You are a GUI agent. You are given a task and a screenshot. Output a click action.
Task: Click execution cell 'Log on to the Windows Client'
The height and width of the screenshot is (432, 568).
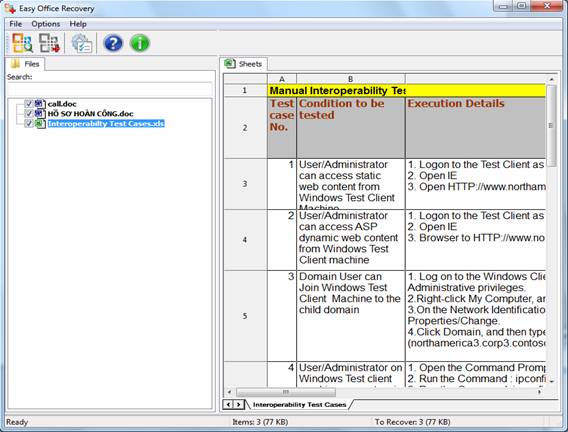[x=475, y=316]
